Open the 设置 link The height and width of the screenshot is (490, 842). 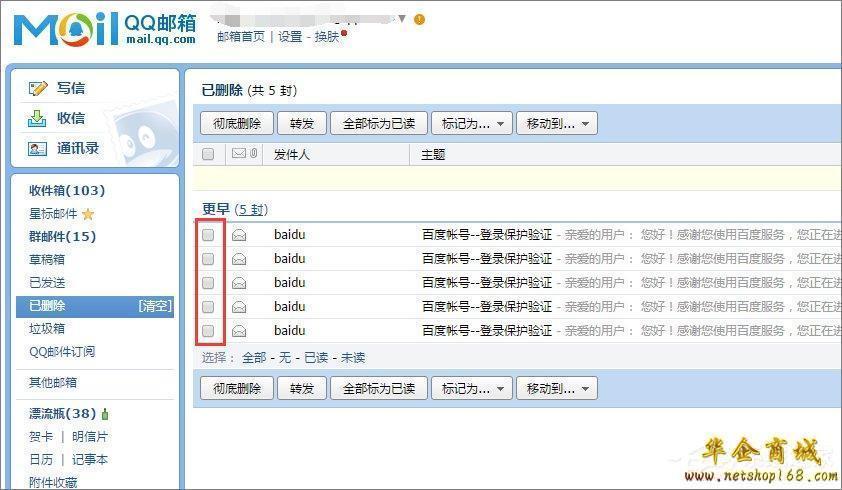291,37
